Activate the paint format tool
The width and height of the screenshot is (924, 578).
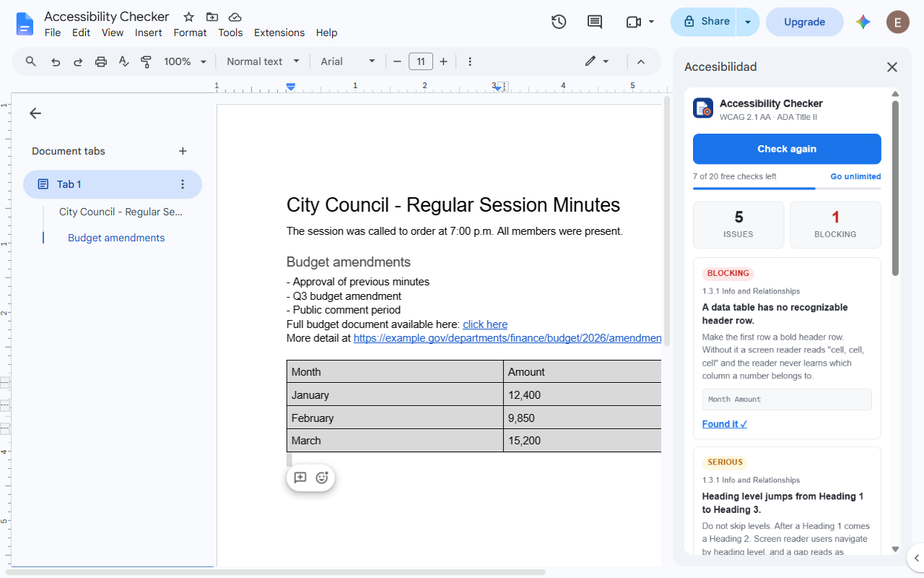(147, 61)
